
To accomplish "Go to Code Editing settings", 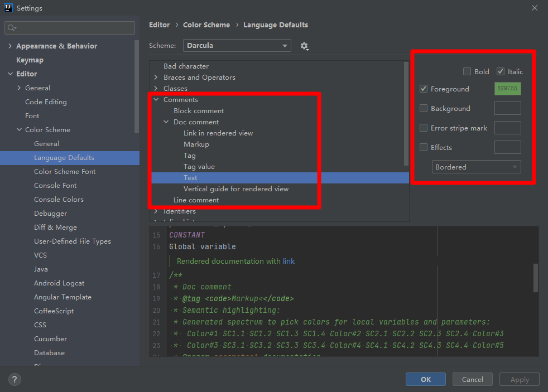I will [x=46, y=102].
